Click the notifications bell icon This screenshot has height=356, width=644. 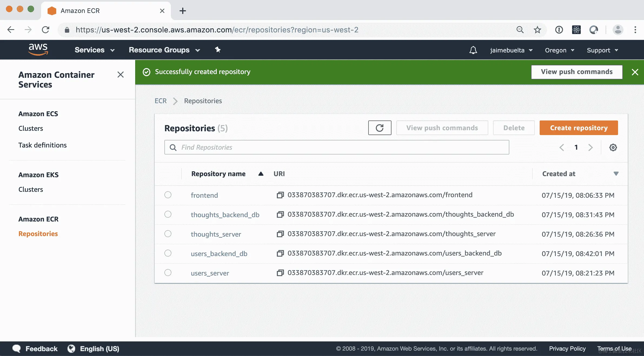click(473, 50)
